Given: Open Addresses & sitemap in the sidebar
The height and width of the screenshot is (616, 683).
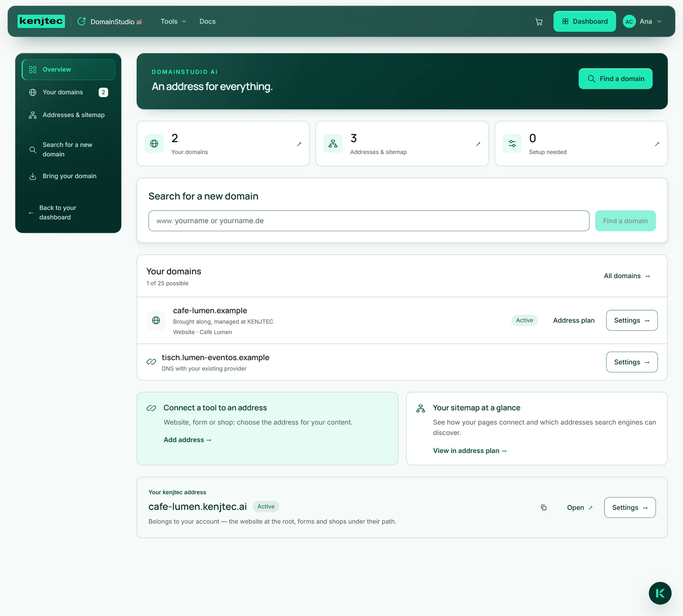Looking at the screenshot, I should [68, 115].
